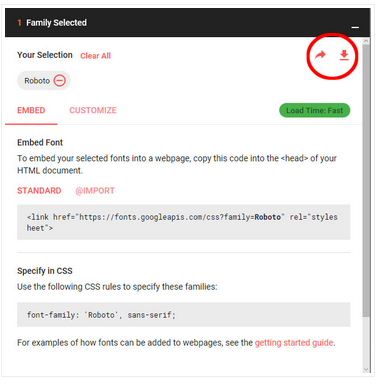The width and height of the screenshot is (378, 384).
Task: Click the 1 Family Selected header bar
Action: pyautogui.click(x=187, y=23)
